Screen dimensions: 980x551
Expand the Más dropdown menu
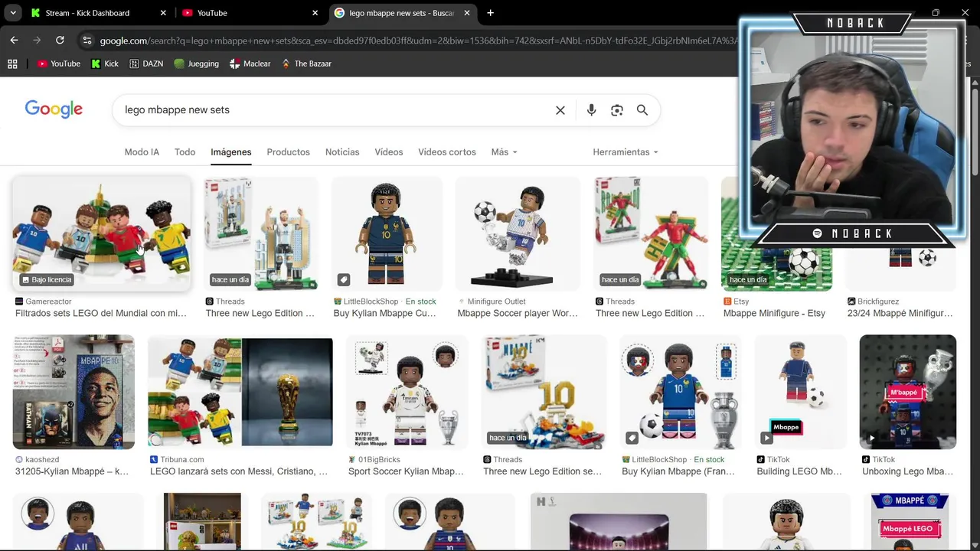point(504,152)
